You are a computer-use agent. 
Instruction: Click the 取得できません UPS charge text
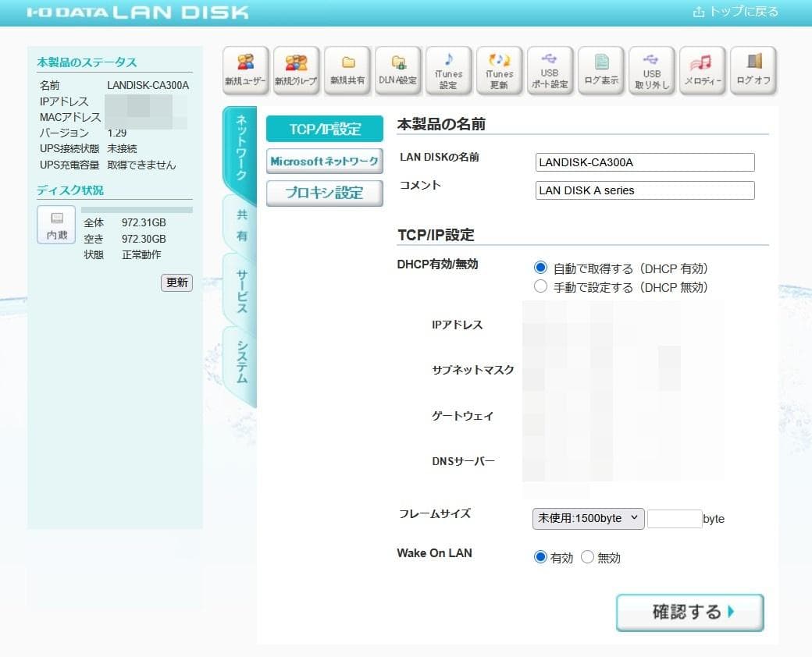141,165
